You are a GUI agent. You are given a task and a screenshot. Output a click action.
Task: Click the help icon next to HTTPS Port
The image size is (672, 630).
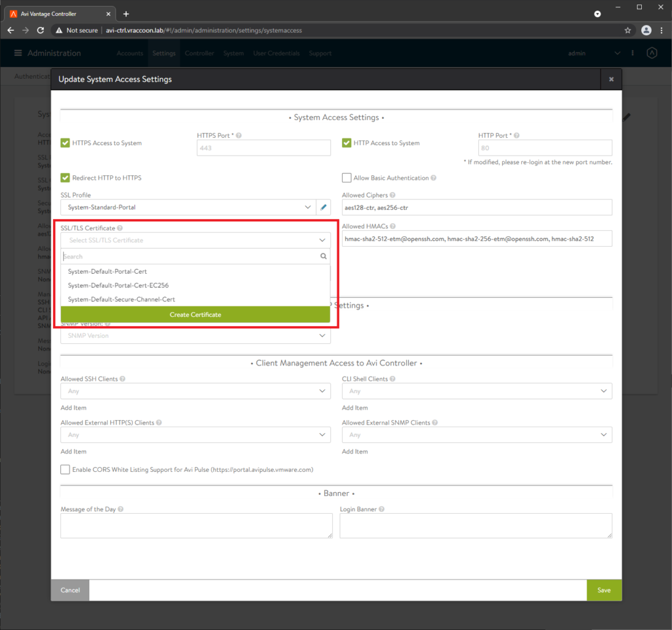(x=238, y=135)
